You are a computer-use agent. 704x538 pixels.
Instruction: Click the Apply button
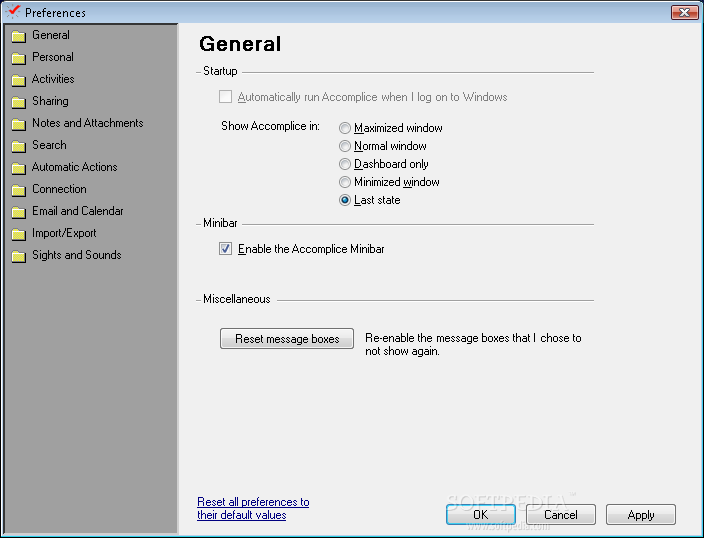pyautogui.click(x=641, y=515)
